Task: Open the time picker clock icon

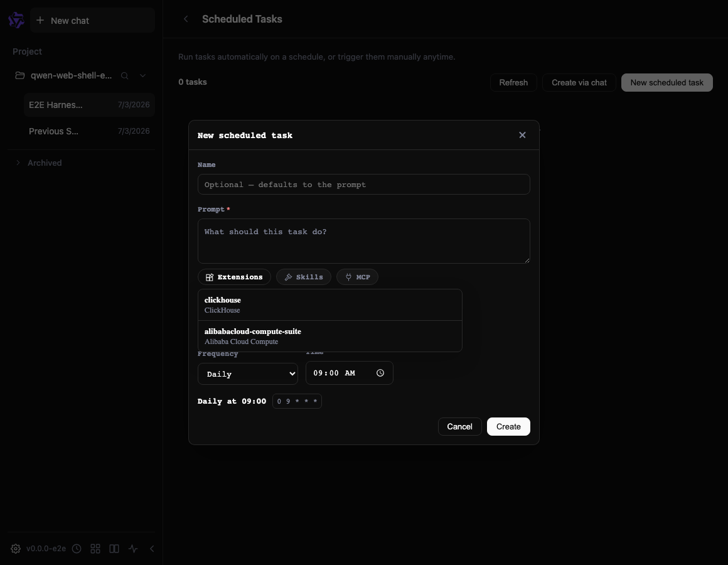Action: click(x=380, y=373)
